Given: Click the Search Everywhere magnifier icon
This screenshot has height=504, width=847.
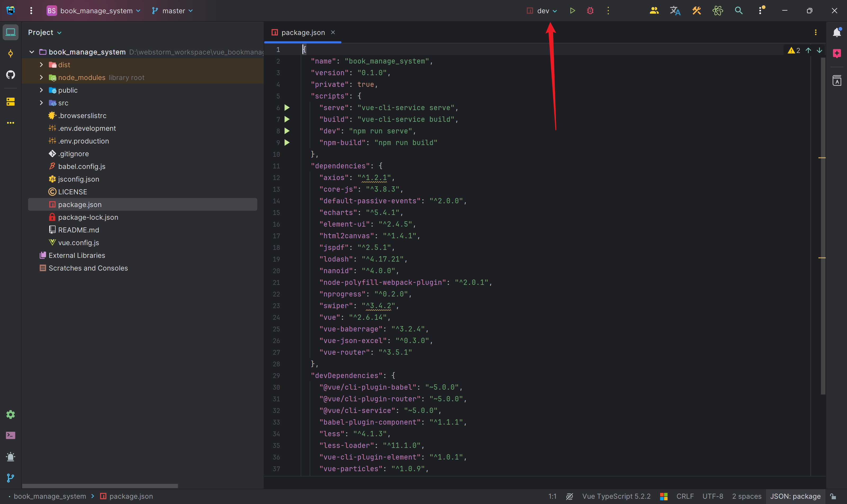Looking at the screenshot, I should pyautogui.click(x=739, y=11).
